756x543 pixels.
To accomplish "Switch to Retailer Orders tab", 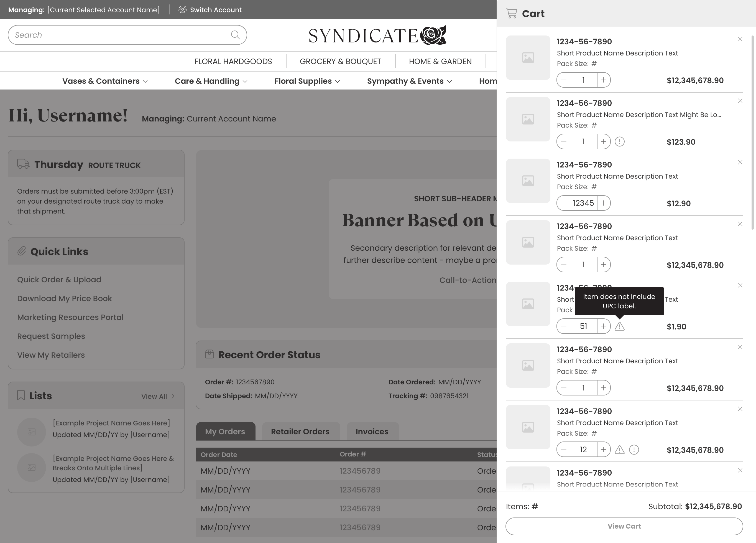I will click(x=300, y=431).
